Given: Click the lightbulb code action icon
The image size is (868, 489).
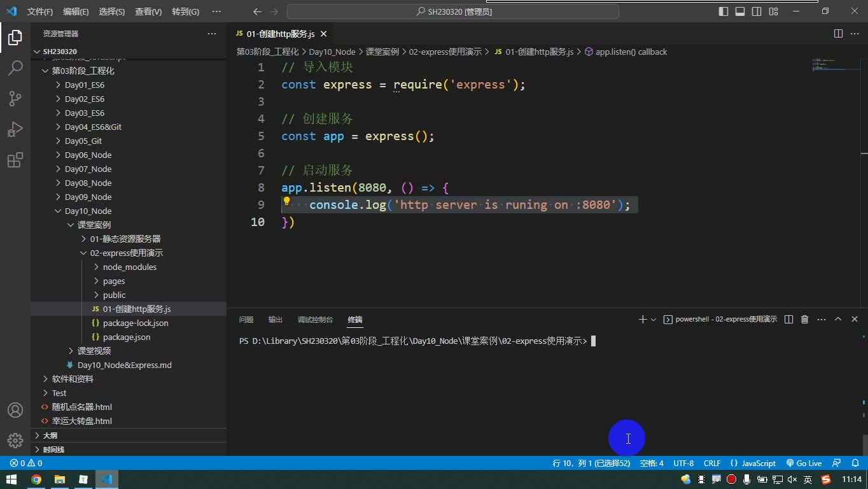Looking at the screenshot, I should click(287, 201).
